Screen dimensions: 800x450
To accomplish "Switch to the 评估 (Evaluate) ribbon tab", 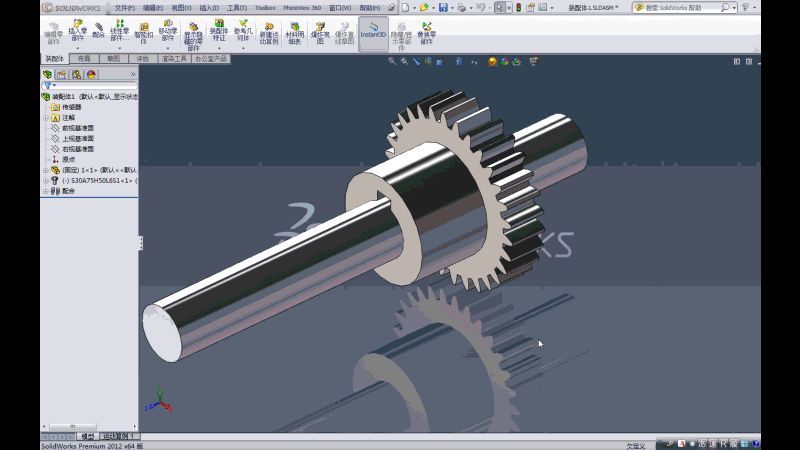I will [x=143, y=59].
